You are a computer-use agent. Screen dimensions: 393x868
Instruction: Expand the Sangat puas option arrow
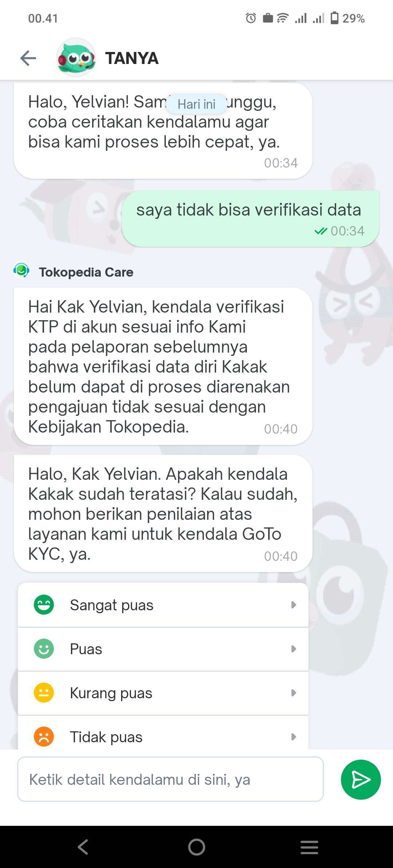293,605
